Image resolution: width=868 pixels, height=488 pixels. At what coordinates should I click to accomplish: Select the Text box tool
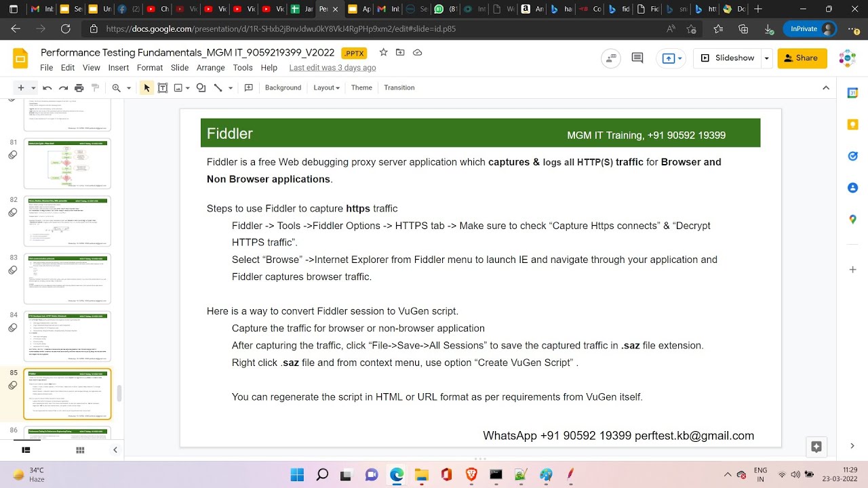click(x=163, y=87)
